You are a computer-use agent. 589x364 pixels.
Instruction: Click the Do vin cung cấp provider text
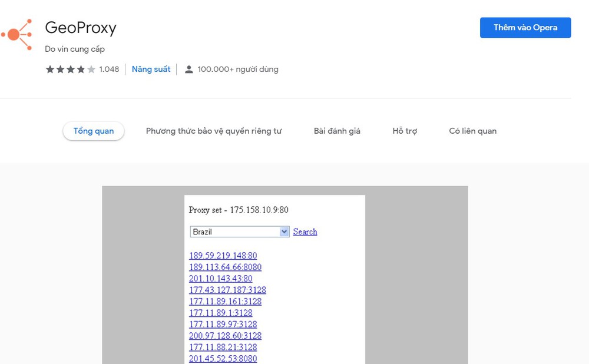[75, 49]
